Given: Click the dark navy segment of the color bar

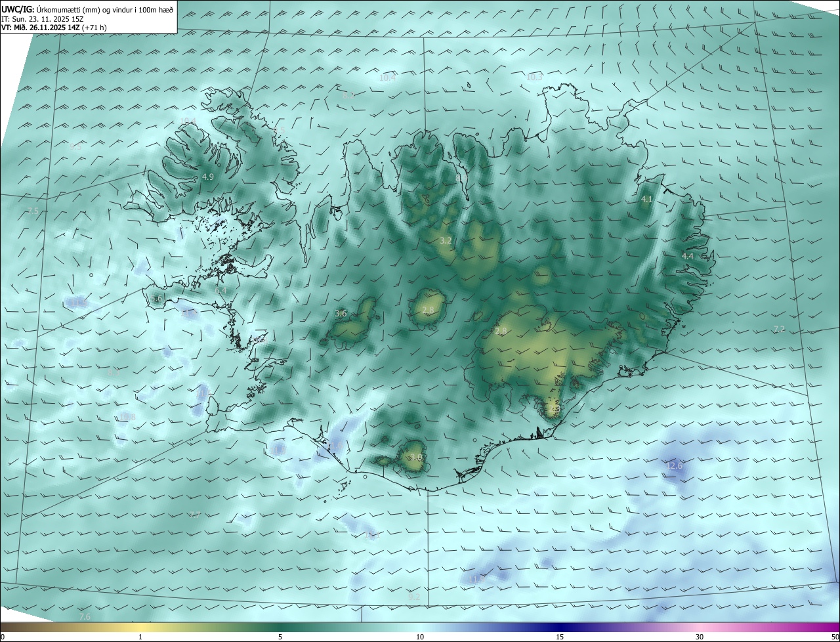Looking at the screenshot, I should [x=560, y=627].
